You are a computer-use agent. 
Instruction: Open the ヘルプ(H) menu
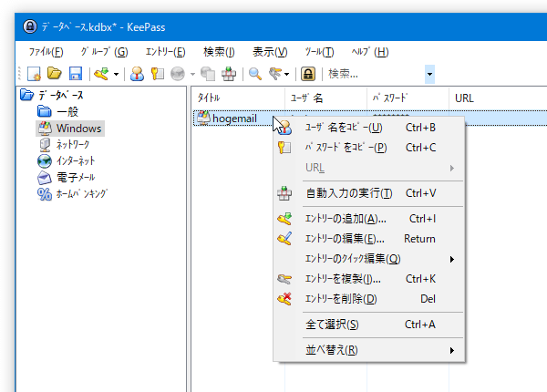pyautogui.click(x=370, y=52)
